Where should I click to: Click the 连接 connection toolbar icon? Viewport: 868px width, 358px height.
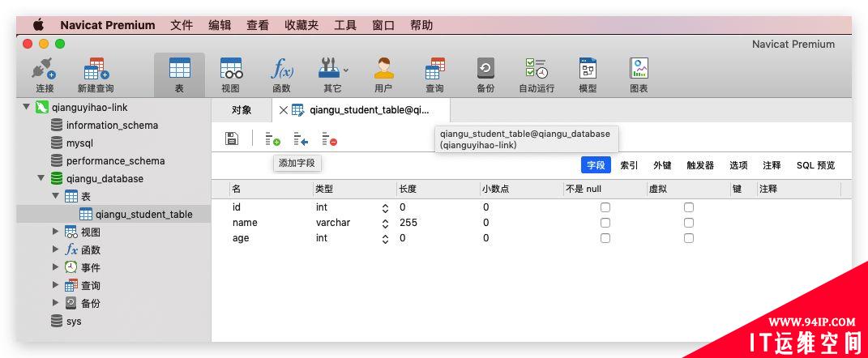tap(45, 75)
